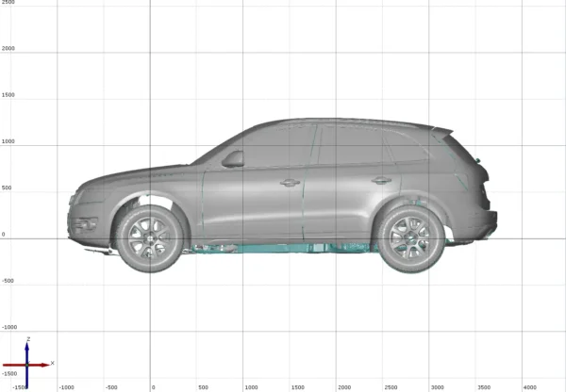Click the bottom horizontal axis label 1500
This screenshot has width=566, height=392.
click(297, 387)
